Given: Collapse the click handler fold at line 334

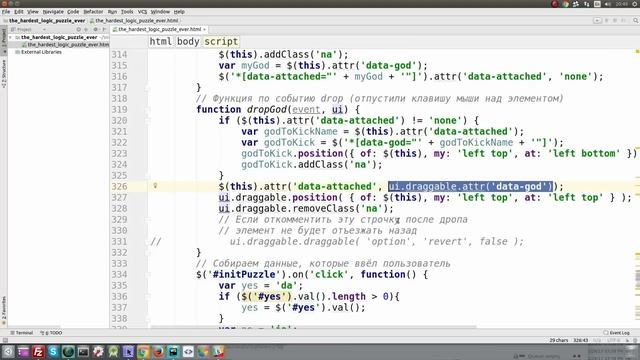Looking at the screenshot, I should click(149, 275).
